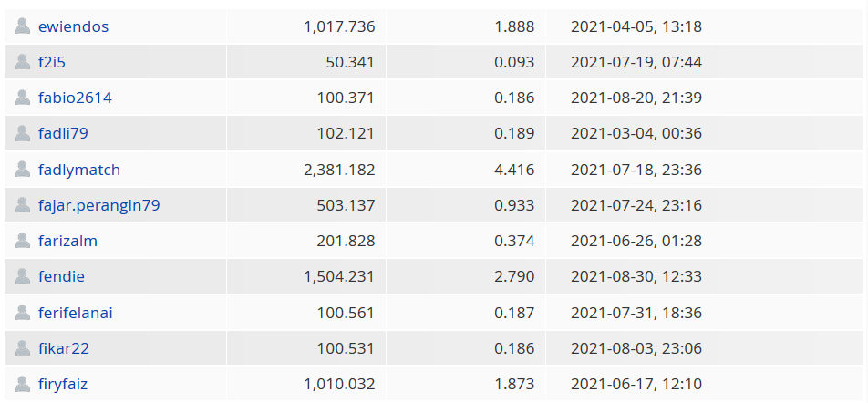868x403 pixels.
Task: Go to fajar.perangin79's profile link
Action: (x=99, y=205)
